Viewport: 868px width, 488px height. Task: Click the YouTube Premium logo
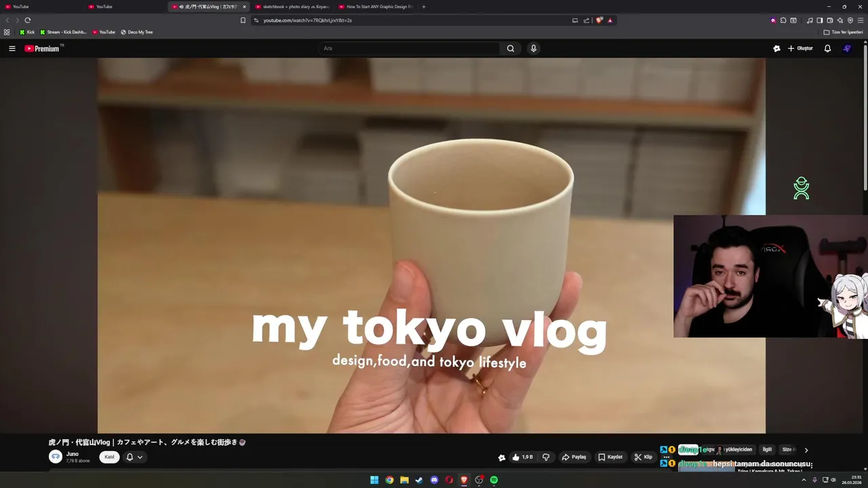pos(43,48)
